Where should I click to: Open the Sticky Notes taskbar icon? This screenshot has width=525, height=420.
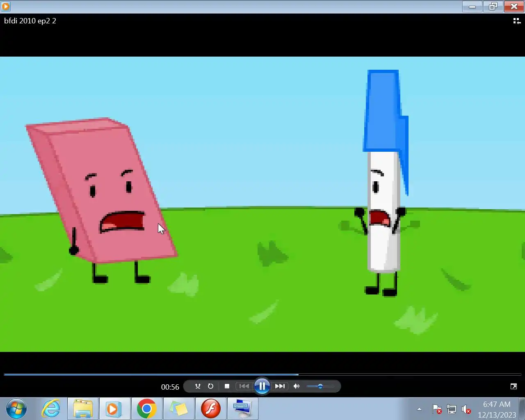pyautogui.click(x=178, y=409)
